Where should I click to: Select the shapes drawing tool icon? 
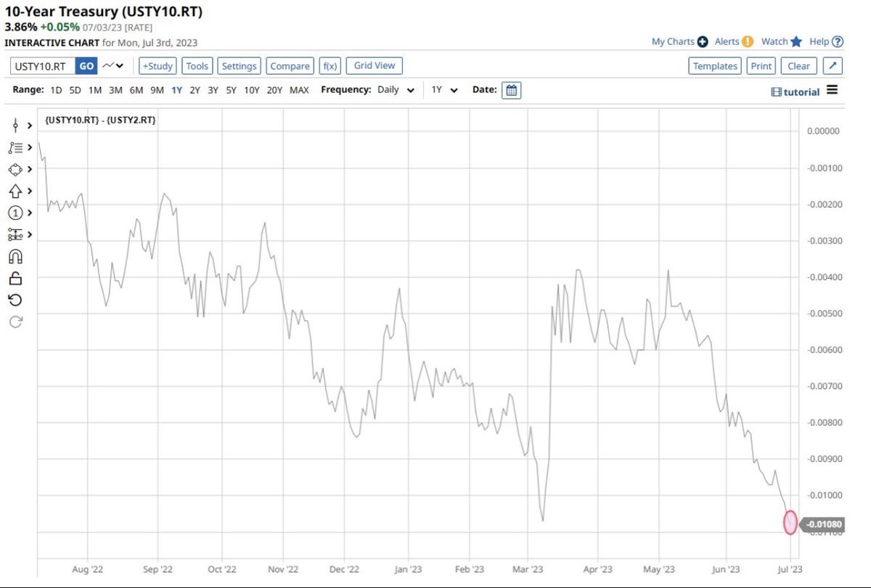(15, 169)
